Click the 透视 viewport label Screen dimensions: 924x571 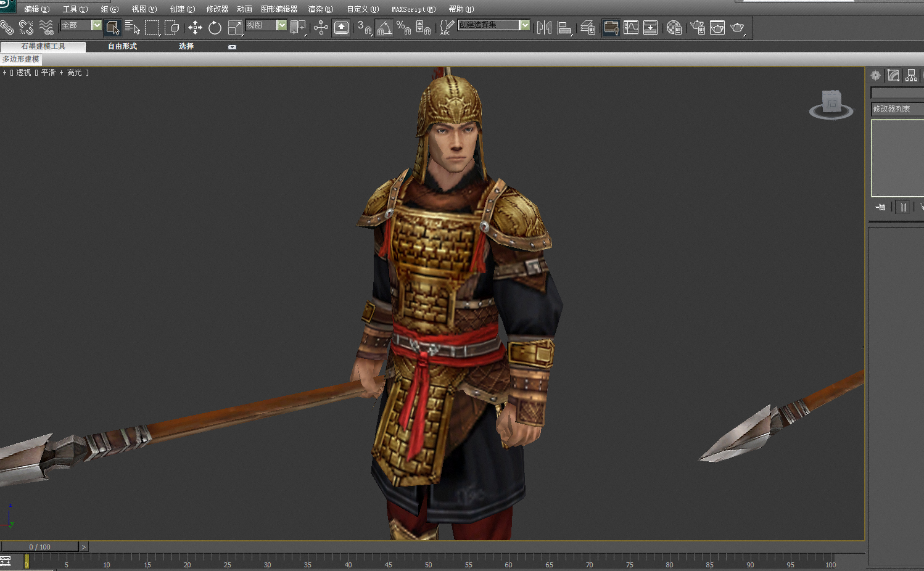coord(23,73)
